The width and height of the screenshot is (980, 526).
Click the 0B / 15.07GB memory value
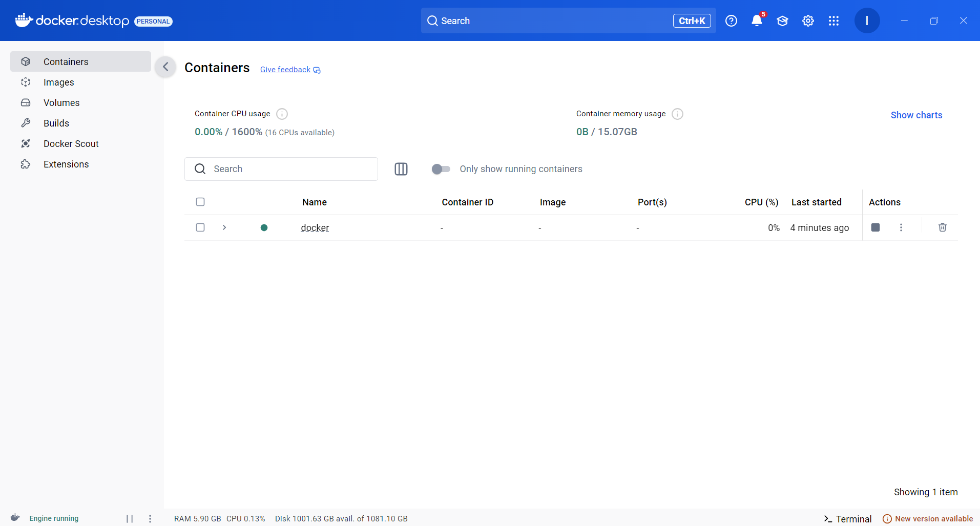tap(607, 132)
